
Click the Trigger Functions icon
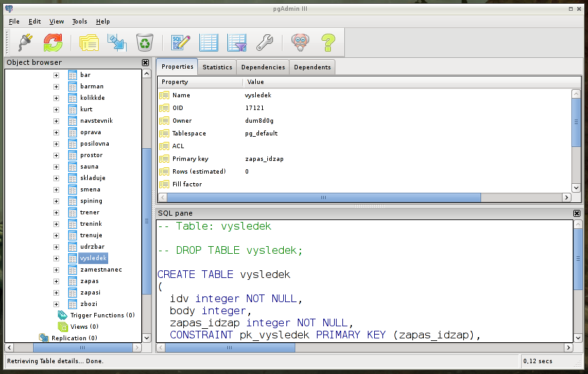(x=62, y=315)
